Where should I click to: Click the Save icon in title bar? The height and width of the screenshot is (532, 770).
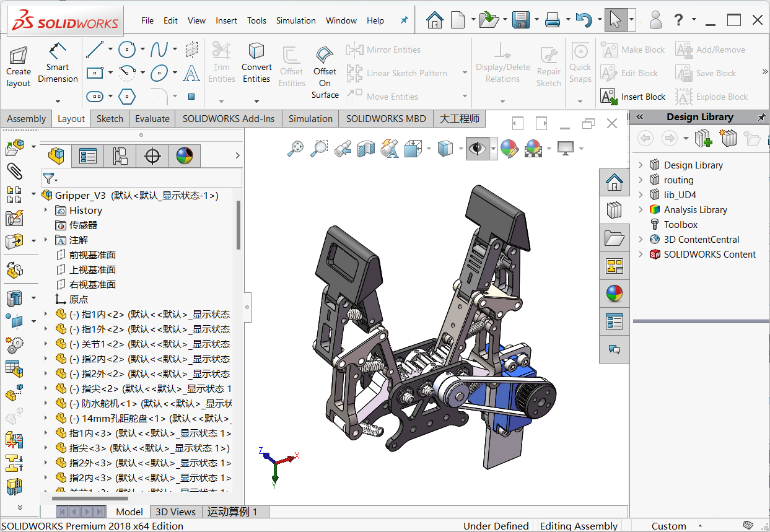[520, 20]
